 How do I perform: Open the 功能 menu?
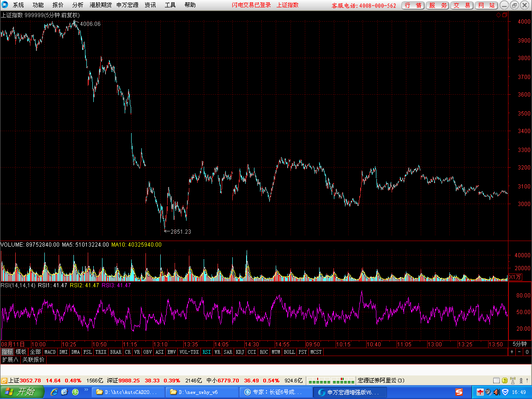(x=38, y=5)
